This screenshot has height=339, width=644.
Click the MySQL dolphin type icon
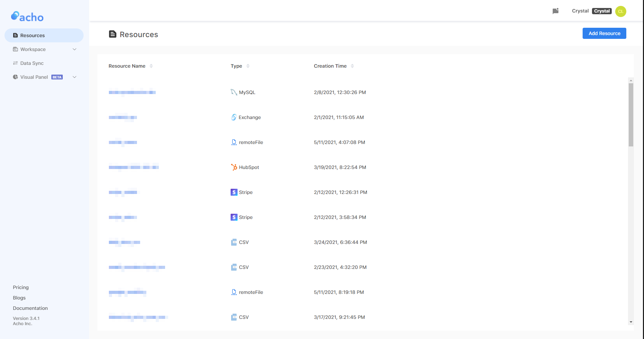click(x=234, y=92)
